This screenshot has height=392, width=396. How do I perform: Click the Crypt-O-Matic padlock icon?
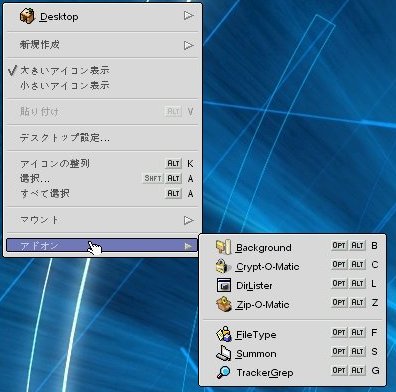point(223,266)
